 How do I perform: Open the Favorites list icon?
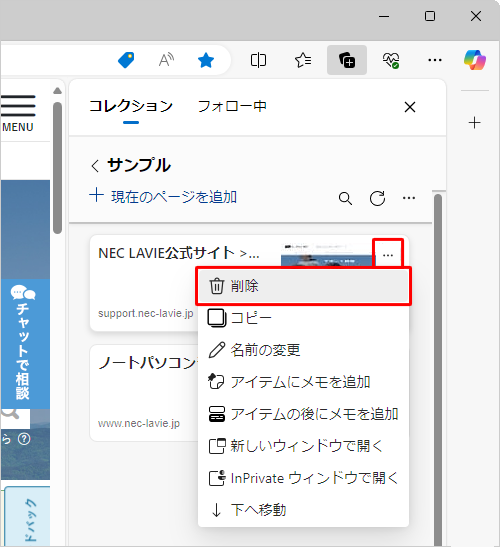pyautogui.click(x=303, y=60)
